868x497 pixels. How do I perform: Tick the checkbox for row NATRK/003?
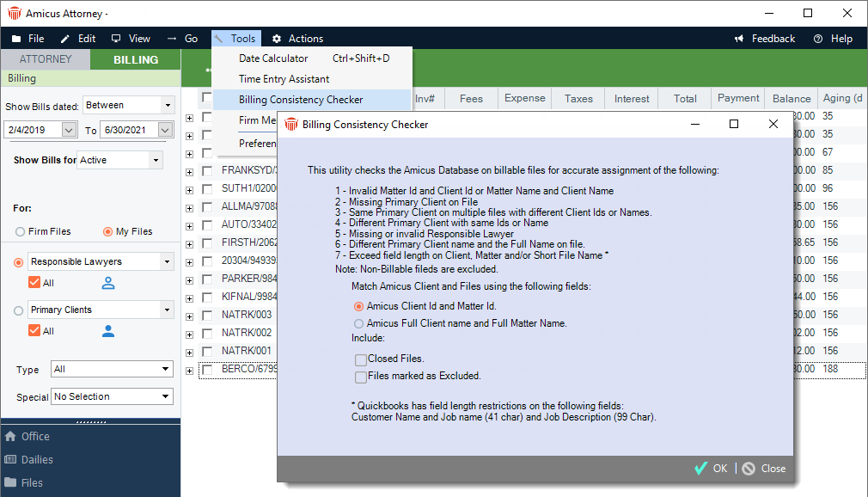coord(207,316)
